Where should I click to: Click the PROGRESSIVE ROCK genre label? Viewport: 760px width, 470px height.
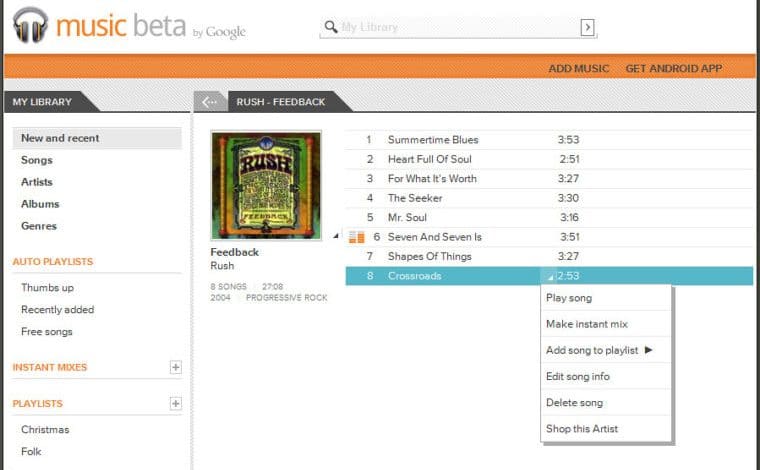pos(286,298)
